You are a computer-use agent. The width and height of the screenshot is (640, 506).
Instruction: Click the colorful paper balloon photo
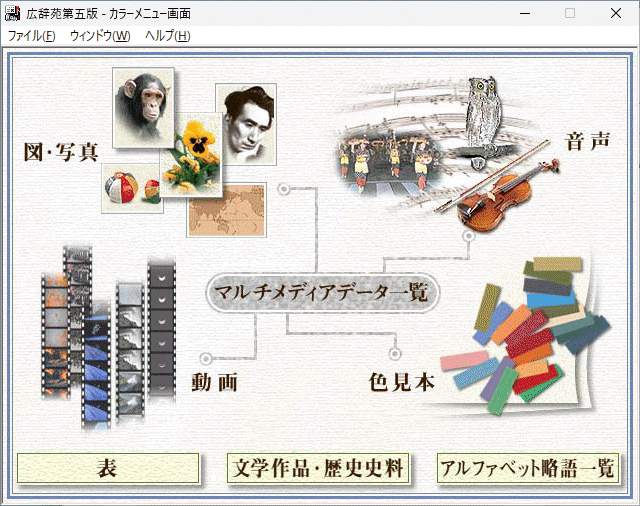point(131,189)
